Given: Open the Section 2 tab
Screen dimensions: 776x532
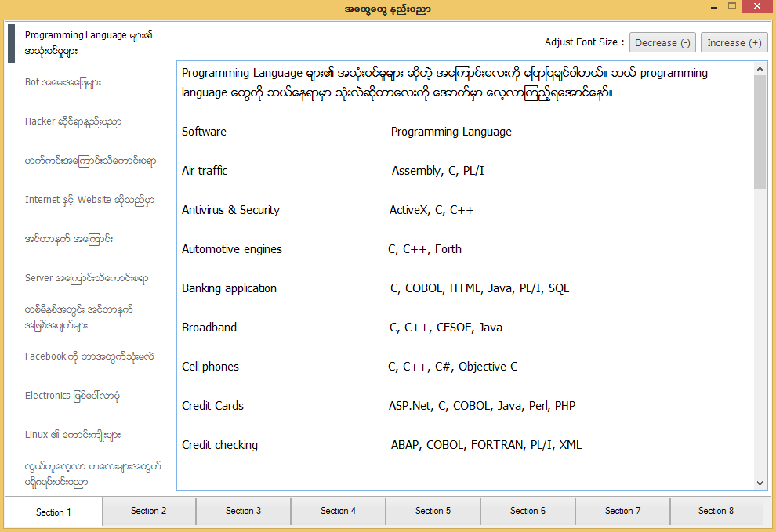Looking at the screenshot, I should (x=148, y=511).
